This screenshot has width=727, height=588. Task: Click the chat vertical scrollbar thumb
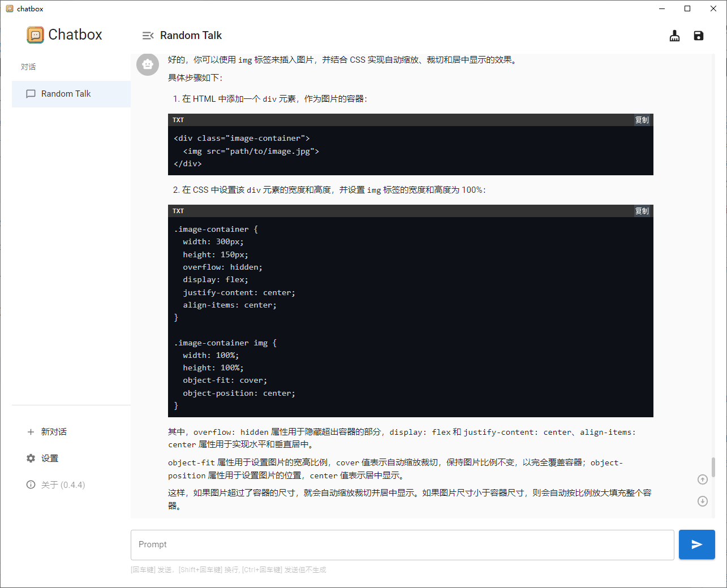click(713, 467)
